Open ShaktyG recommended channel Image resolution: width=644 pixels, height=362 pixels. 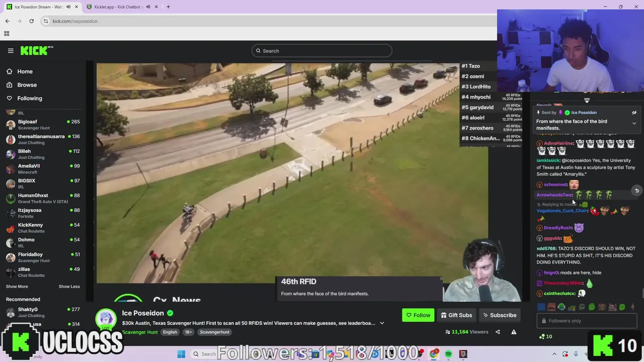pos(43,312)
